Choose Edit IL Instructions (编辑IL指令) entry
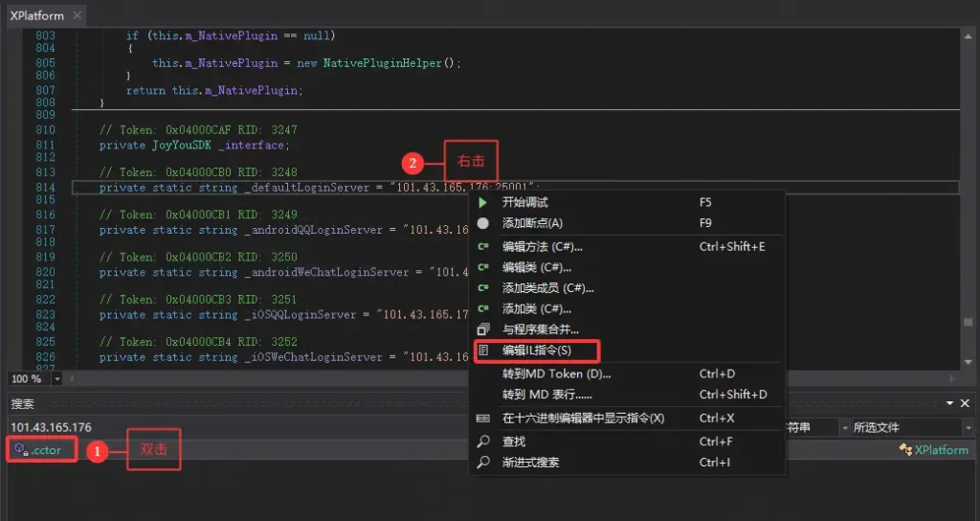Screen dimensions: 980x521 [x=627, y=351]
